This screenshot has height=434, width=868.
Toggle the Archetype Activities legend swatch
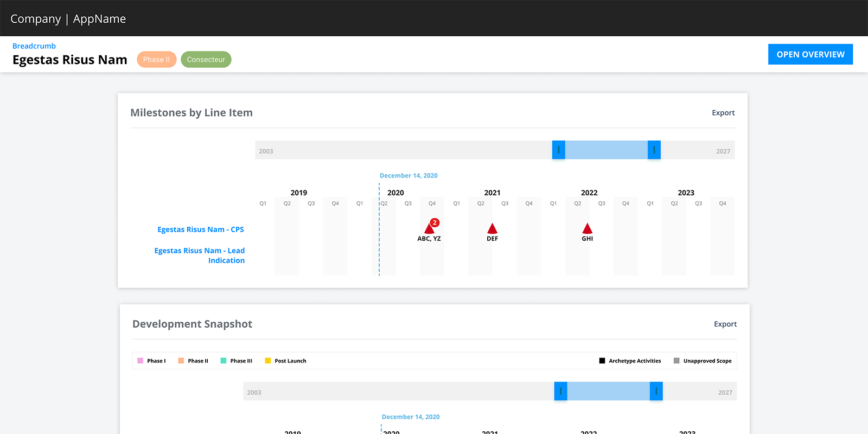pyautogui.click(x=602, y=361)
